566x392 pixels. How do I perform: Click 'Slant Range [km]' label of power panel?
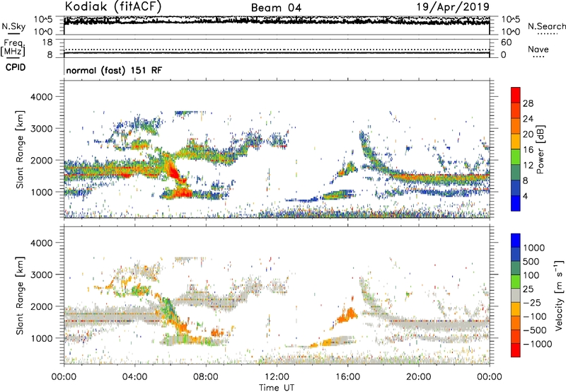(x=20, y=149)
